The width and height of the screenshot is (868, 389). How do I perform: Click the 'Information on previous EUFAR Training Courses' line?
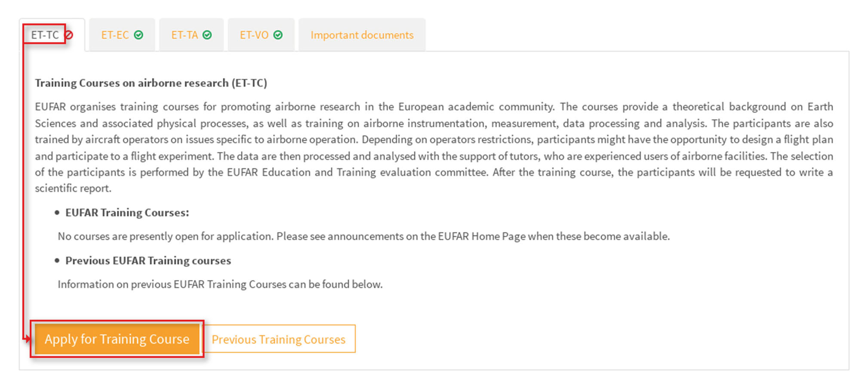click(220, 284)
